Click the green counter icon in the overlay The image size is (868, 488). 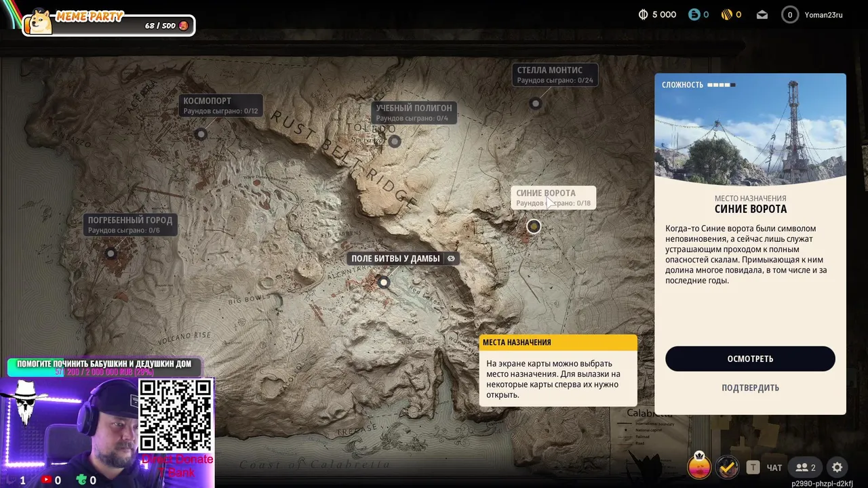click(81, 480)
